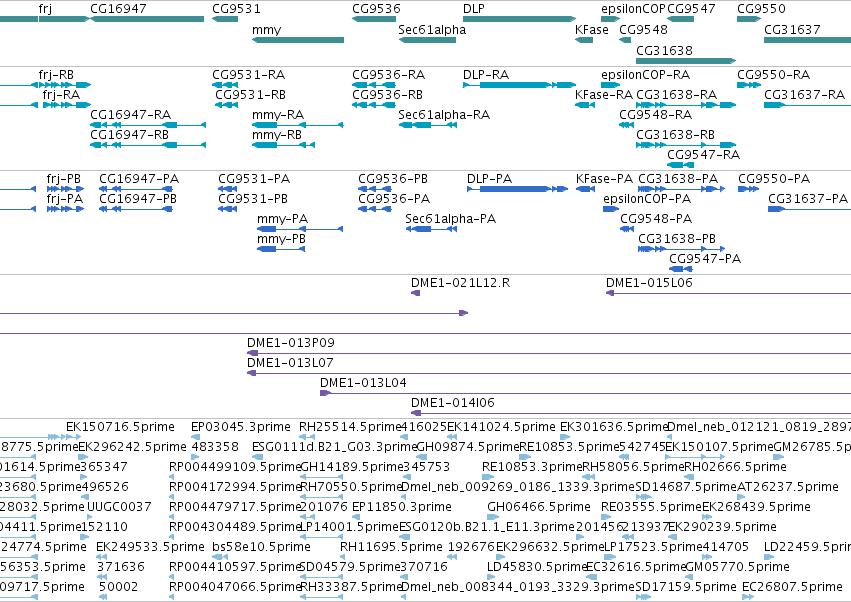Image resolution: width=851 pixels, height=602 pixels.
Task: Click the mmy-RA transcript label
Action: (278, 115)
